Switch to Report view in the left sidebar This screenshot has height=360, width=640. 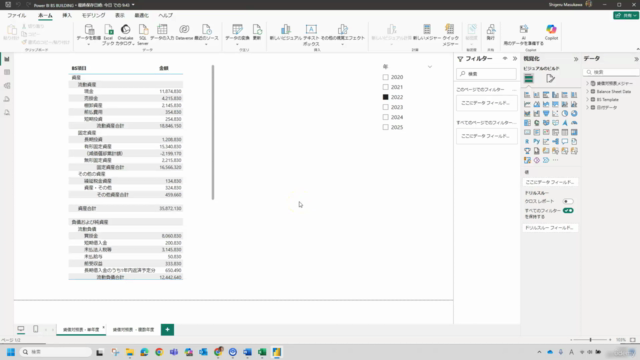[7, 60]
